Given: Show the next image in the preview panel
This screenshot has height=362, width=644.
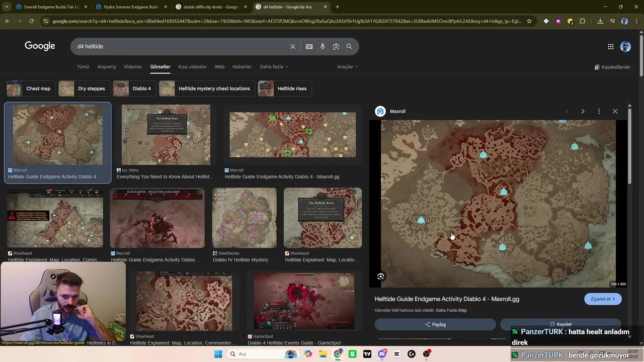Looking at the screenshot, I should coord(583,111).
